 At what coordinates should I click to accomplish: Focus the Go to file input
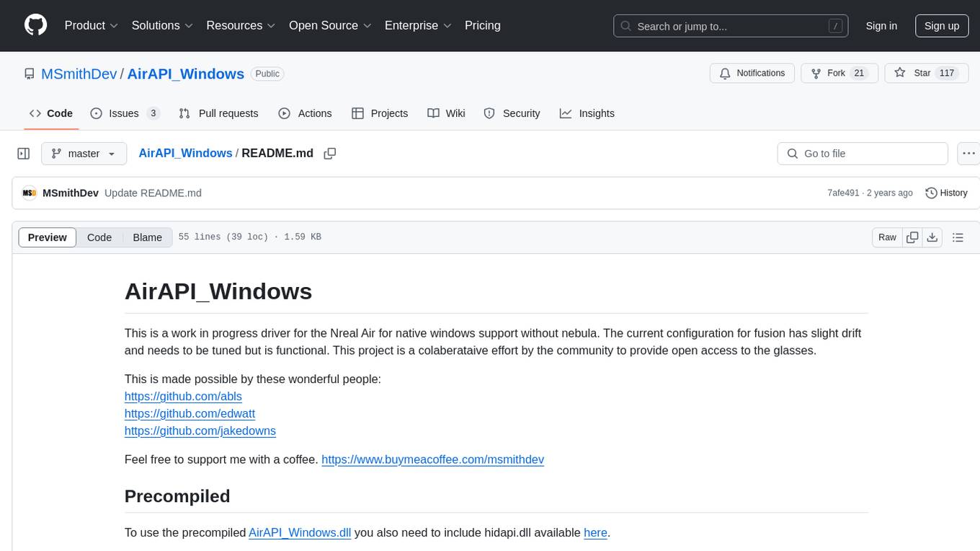tap(863, 154)
